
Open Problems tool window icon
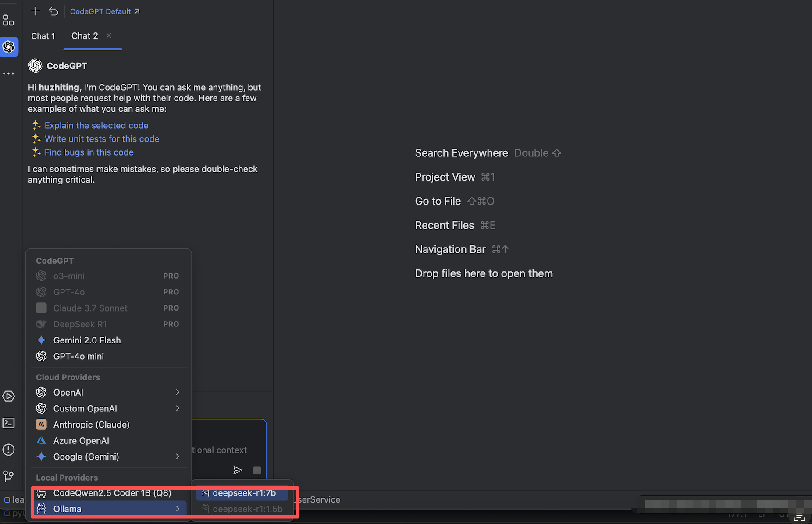pyautogui.click(x=8, y=450)
